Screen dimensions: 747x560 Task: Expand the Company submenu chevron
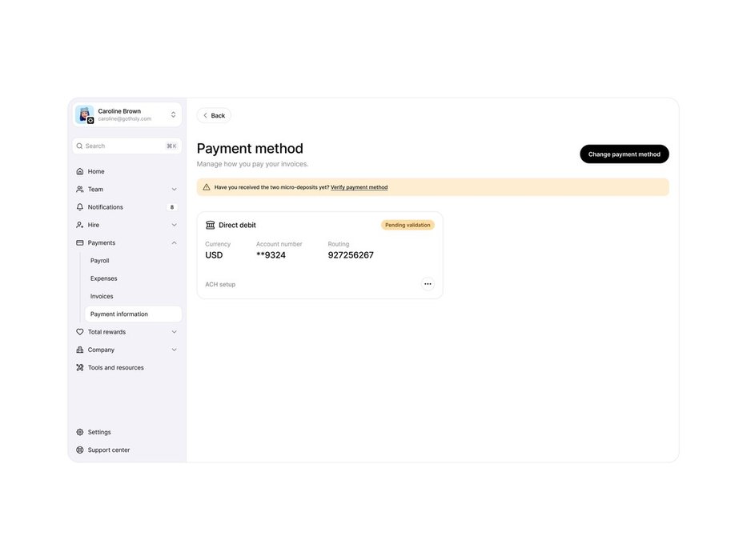174,350
